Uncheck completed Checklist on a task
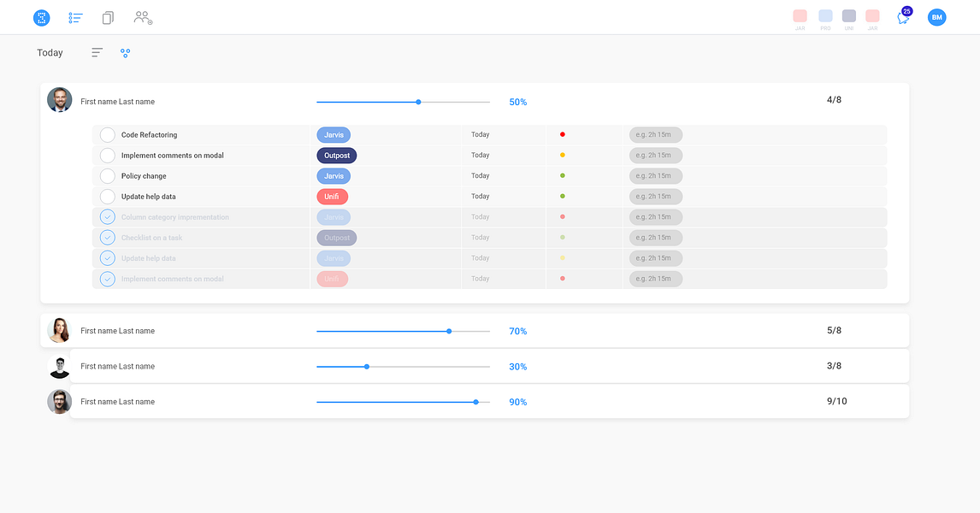Viewport: 980px width, 513px height. (108, 238)
